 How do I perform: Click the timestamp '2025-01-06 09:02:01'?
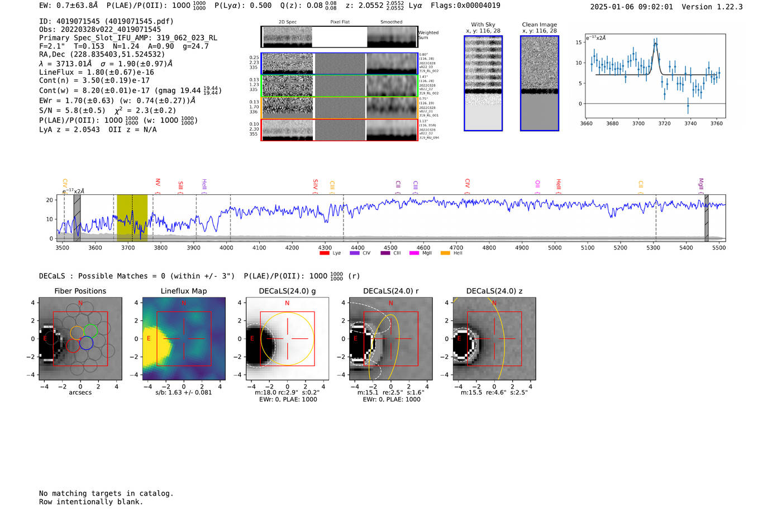[x=632, y=7]
